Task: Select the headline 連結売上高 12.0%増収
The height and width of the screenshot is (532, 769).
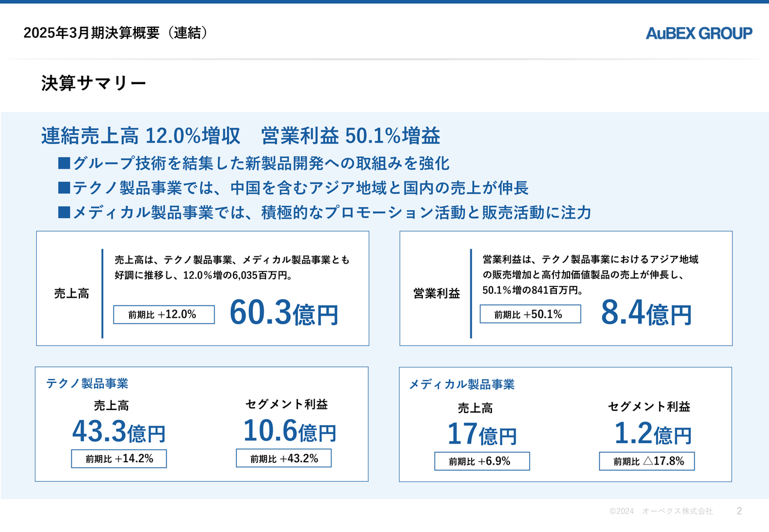Action: pos(141,136)
